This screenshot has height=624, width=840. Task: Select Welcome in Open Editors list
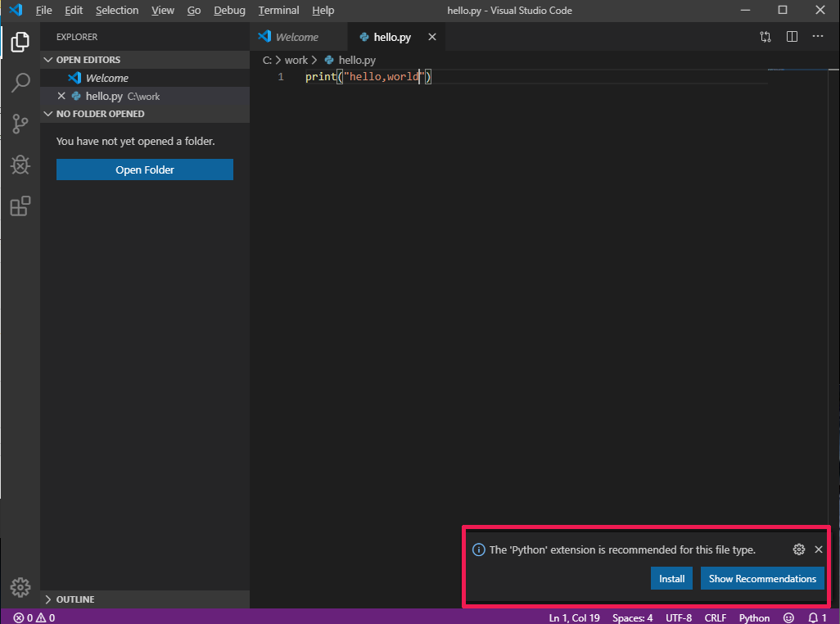click(145, 78)
